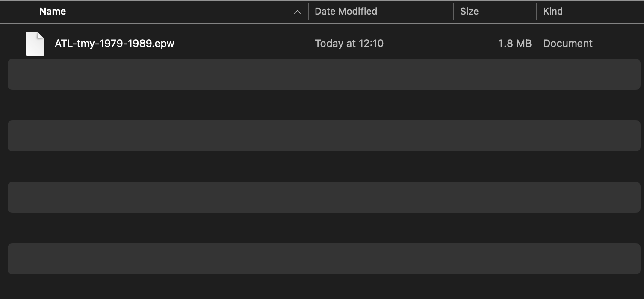Screen dimensions: 644x299
Task: Click the "Today at 12:10" date cell
Action: 349,44
